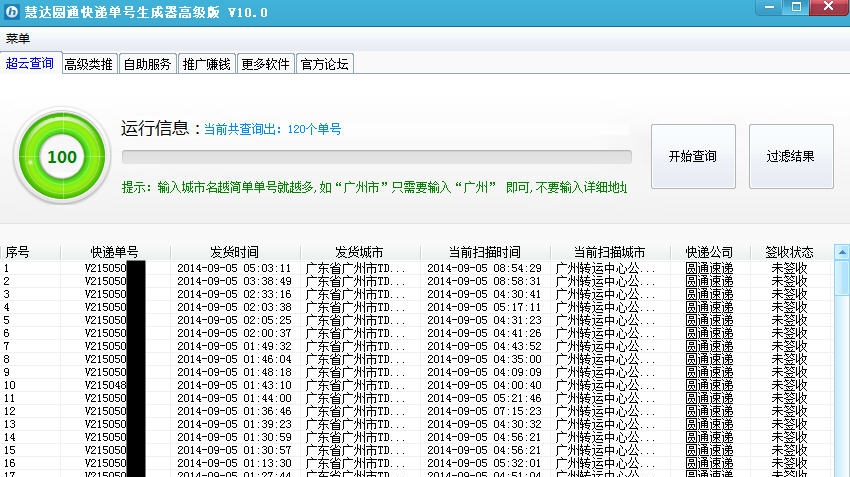Viewport: 850px width, 477px height.
Task: Select ship time 2014-09-05 01:43:10
Action: pos(234,385)
